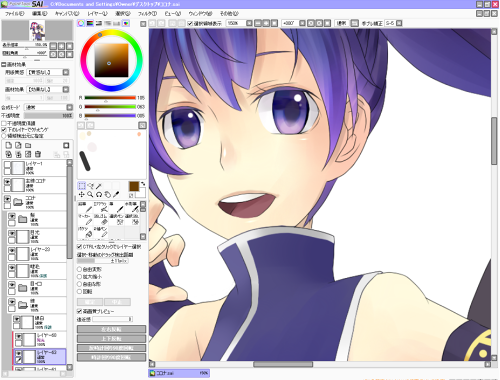Select the 回転 radio button
This screenshot has height=380, width=500.
(x=79, y=291)
